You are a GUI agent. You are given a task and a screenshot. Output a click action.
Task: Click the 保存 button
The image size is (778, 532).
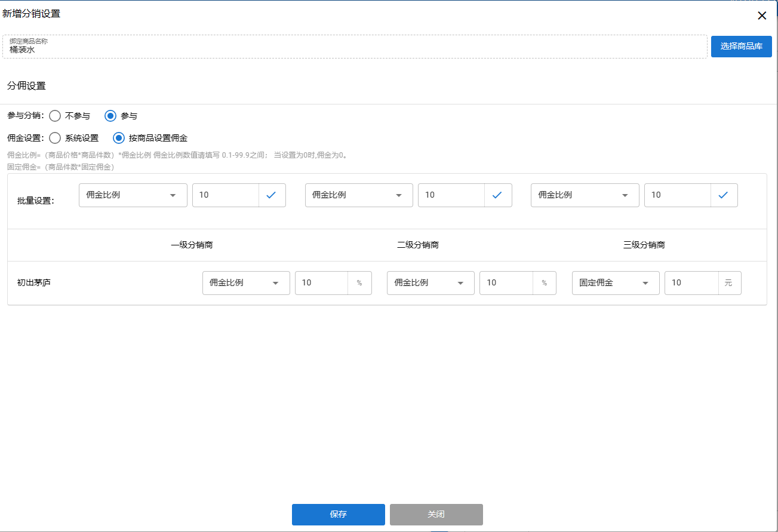[x=339, y=515]
